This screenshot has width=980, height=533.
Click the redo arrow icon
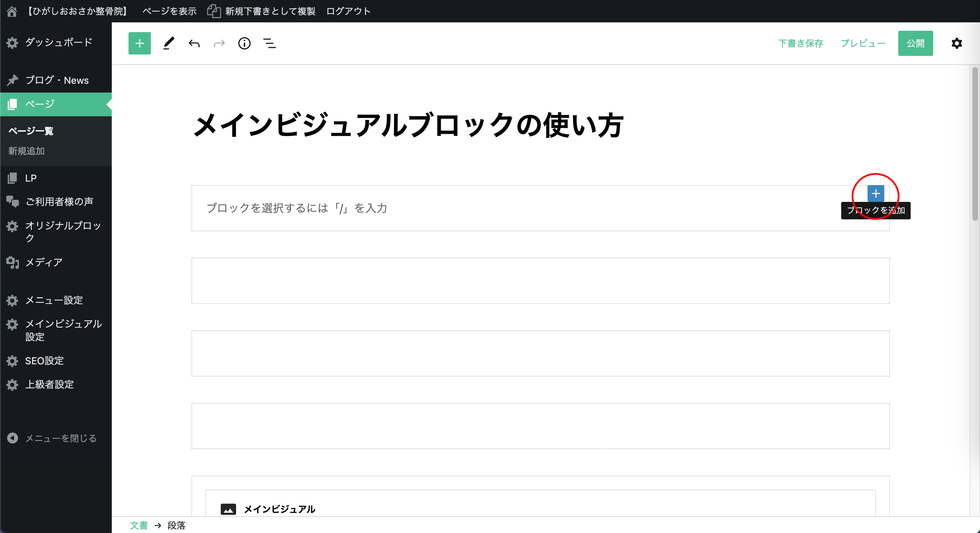click(x=219, y=43)
